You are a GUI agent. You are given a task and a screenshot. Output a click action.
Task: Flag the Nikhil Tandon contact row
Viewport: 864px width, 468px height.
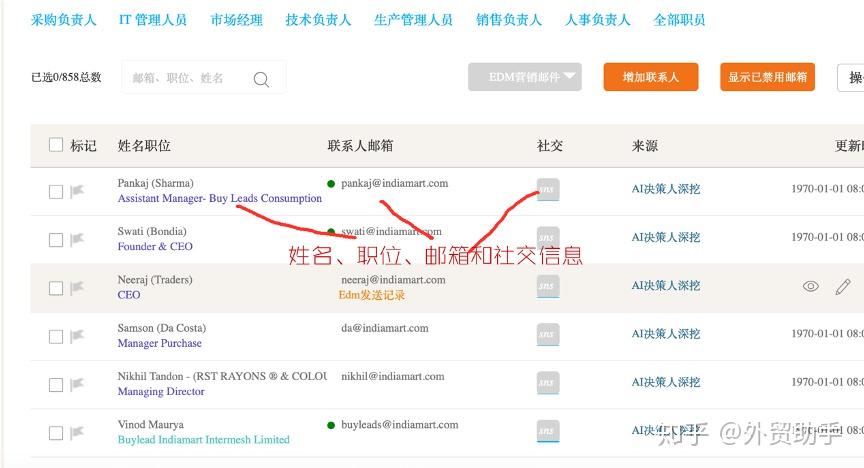click(77, 384)
